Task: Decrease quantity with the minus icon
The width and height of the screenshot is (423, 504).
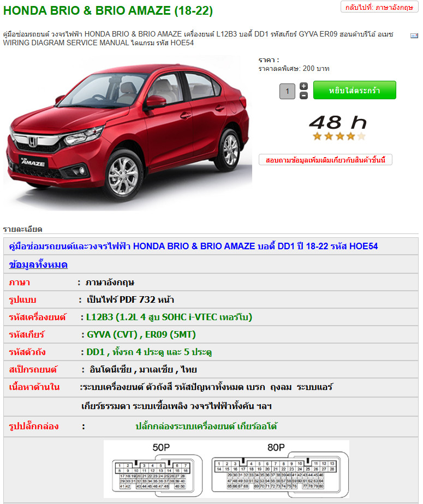Action: click(303, 95)
